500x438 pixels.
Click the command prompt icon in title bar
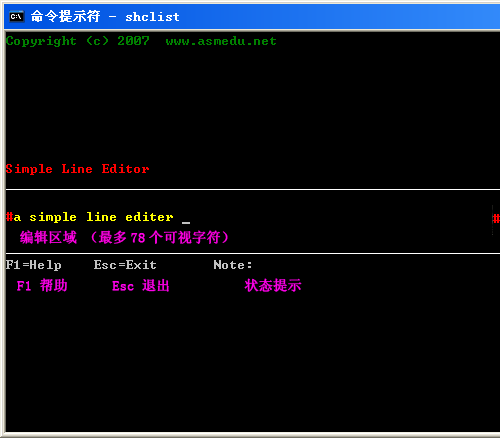[x=17, y=16]
